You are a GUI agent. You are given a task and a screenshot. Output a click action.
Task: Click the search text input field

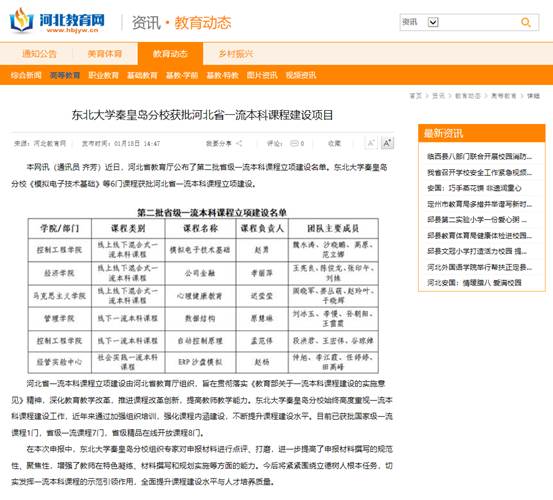479,22
